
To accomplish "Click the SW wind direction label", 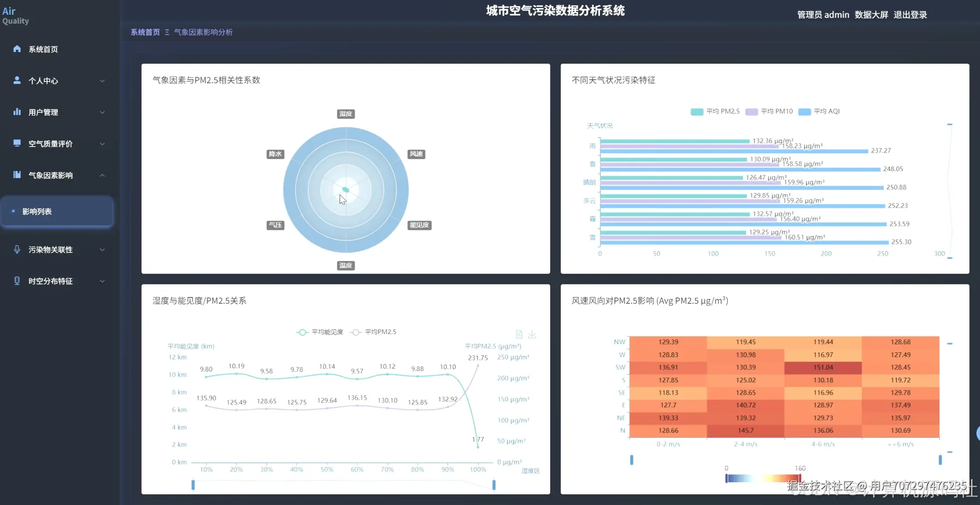I will click(x=620, y=367).
